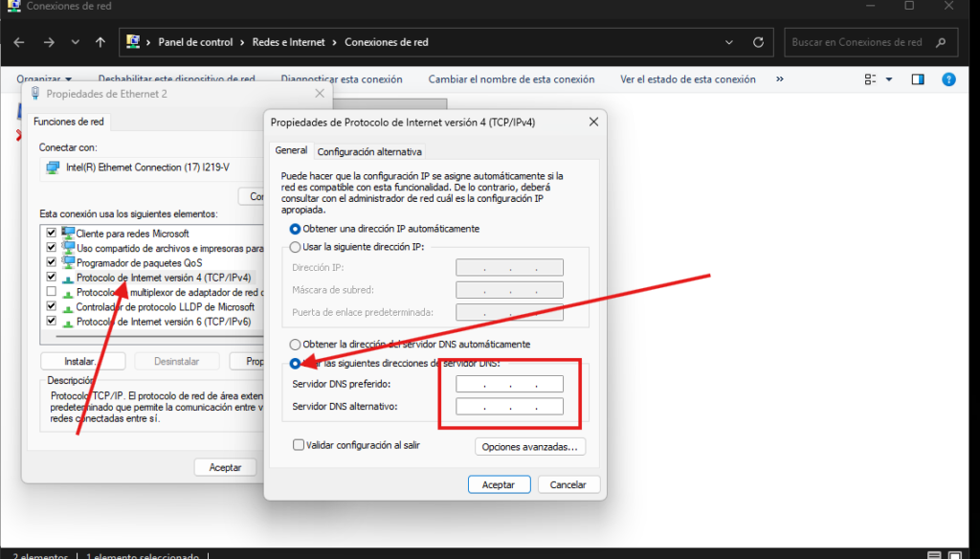The height and width of the screenshot is (559, 980).
Task: Click the change view layout icon
Action: click(871, 79)
